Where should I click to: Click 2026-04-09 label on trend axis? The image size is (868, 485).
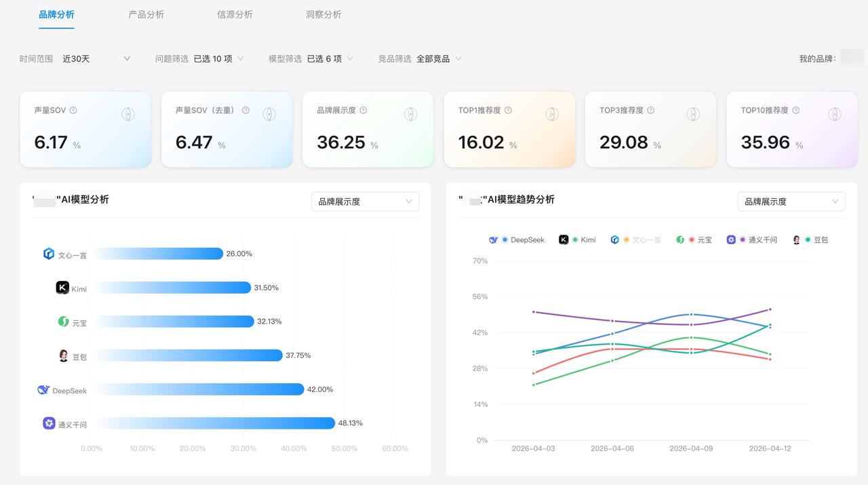(x=691, y=448)
